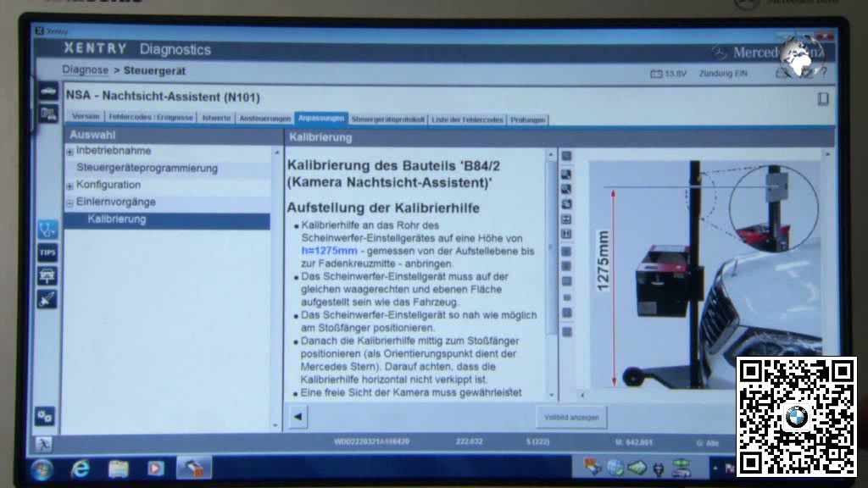Open the Liste der Fehlercodes tab
Viewport: 868px width, 488px height.
[x=467, y=119]
